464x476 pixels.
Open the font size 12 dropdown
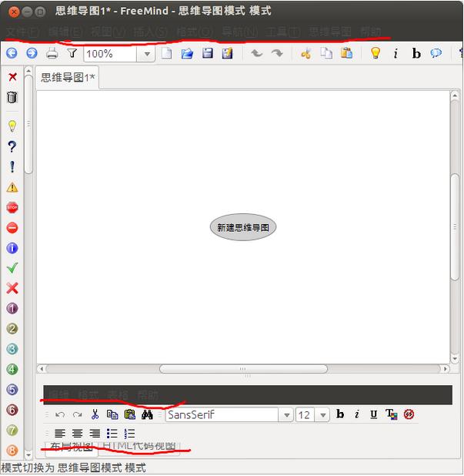point(322,415)
